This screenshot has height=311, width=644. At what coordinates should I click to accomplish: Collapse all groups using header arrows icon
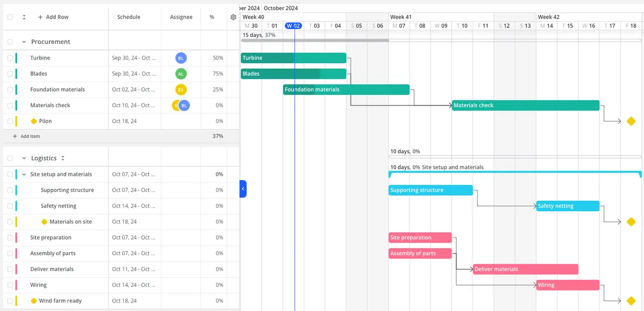pos(24,17)
